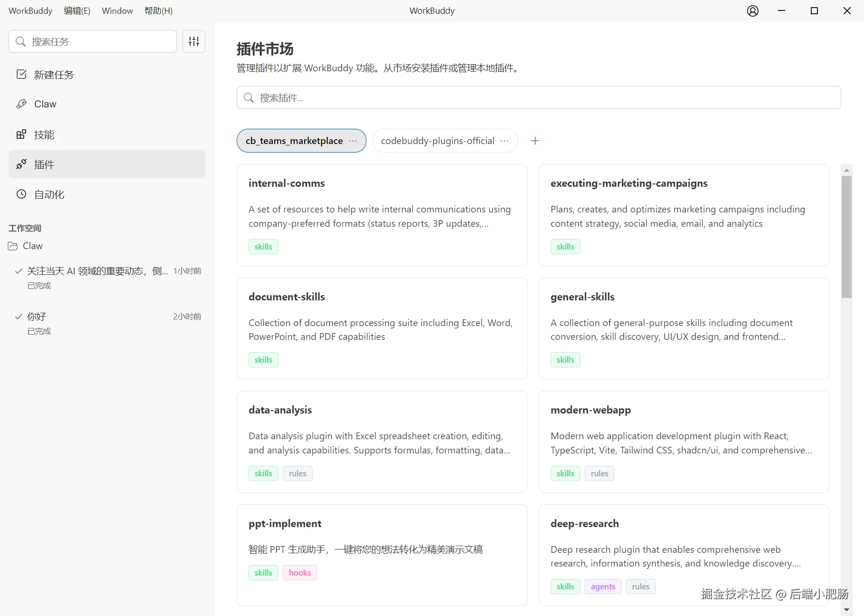Click the Claw workspace folder icon
Image resolution: width=864 pixels, height=616 pixels.
pos(13,246)
